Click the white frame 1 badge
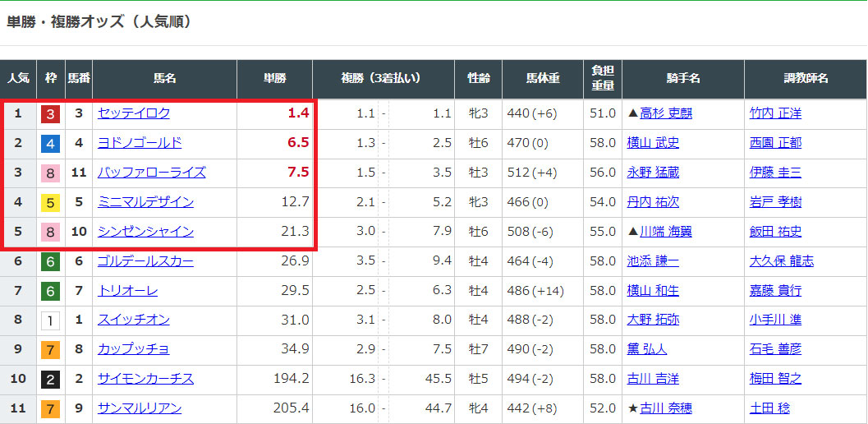 (51, 320)
